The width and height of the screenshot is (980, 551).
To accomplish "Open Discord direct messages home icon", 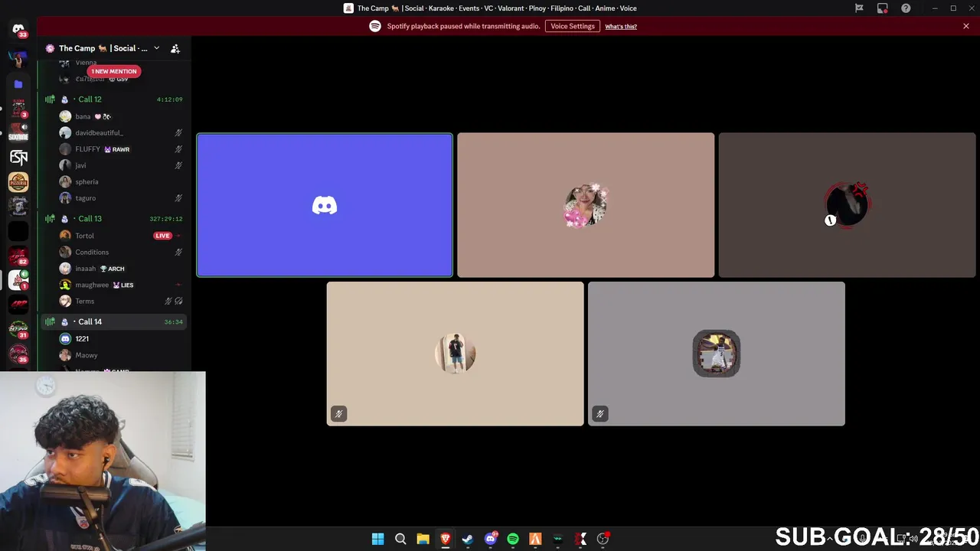I will point(18,29).
